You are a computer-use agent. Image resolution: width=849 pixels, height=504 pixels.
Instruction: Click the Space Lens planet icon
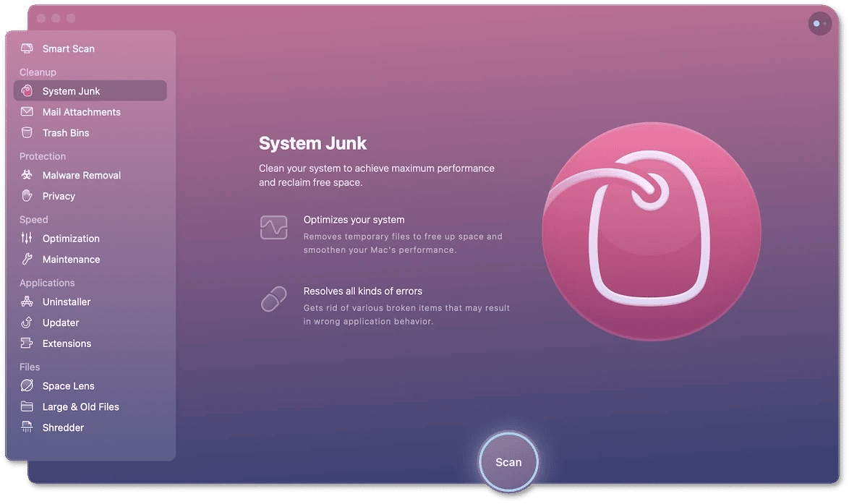click(x=27, y=385)
